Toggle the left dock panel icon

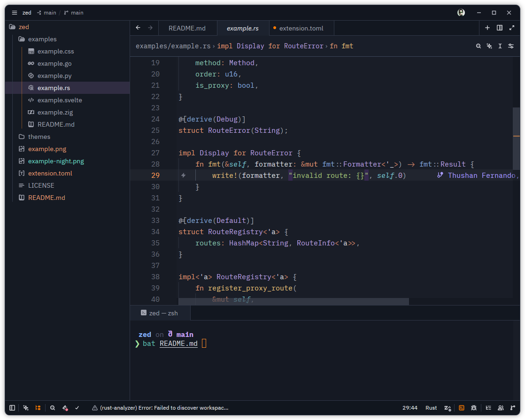[x=12, y=408]
